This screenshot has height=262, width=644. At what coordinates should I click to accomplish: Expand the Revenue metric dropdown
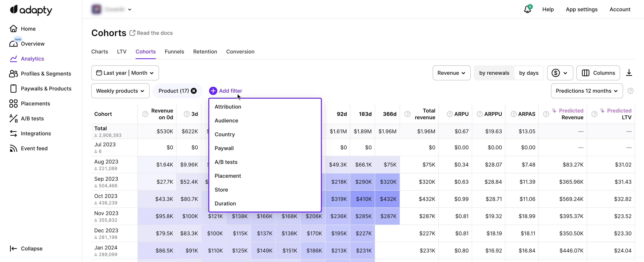click(451, 73)
